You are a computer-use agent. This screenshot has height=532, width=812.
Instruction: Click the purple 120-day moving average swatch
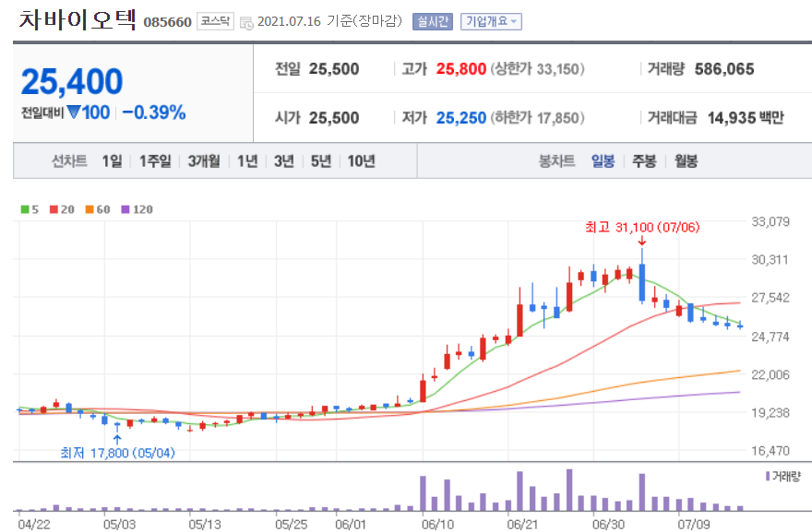[125, 209]
